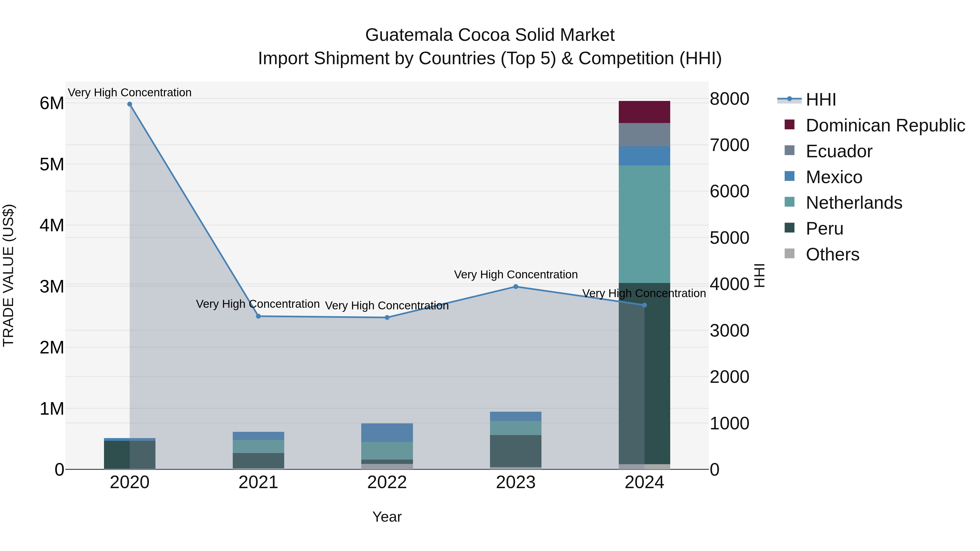Click the 2024 Ecuador bar segment
This screenshot has height=551, width=980.
[644, 135]
